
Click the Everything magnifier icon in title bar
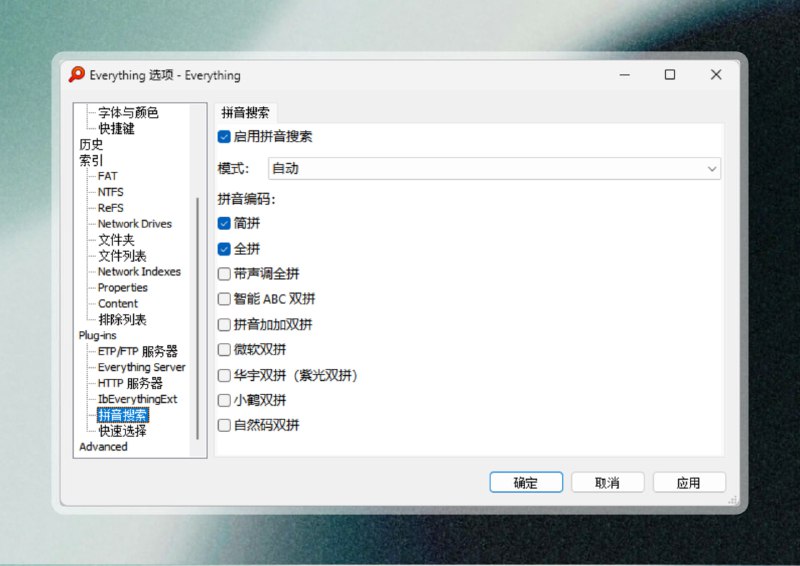(x=77, y=75)
